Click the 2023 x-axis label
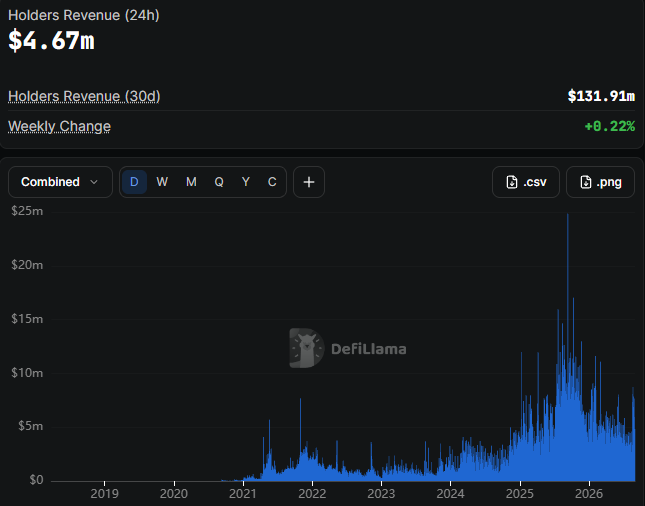The height and width of the screenshot is (506, 645). point(381,494)
